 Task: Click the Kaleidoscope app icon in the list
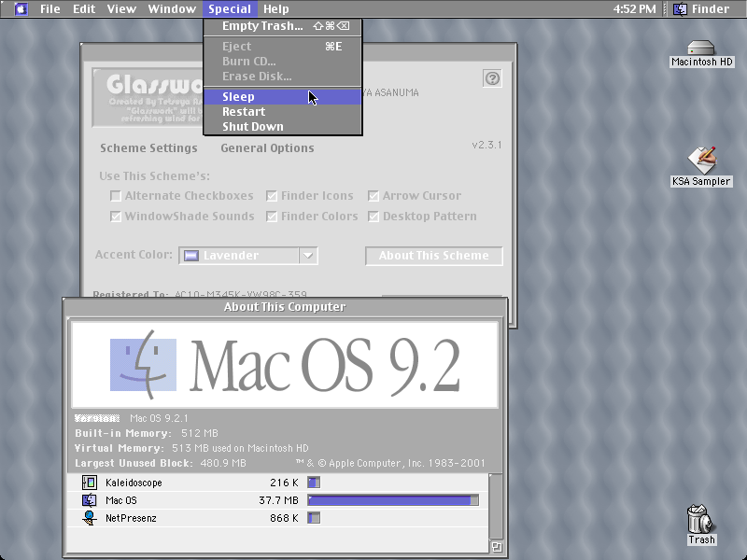tap(89, 483)
